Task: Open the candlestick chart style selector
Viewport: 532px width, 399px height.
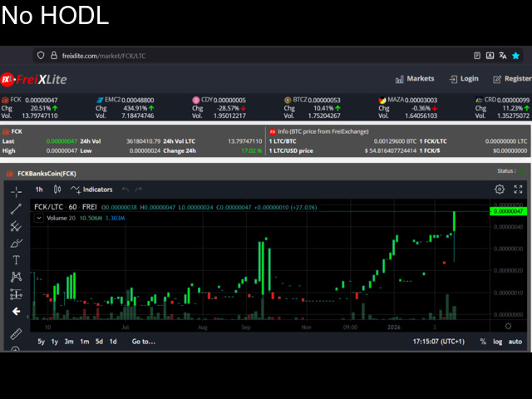Action: pos(57,190)
